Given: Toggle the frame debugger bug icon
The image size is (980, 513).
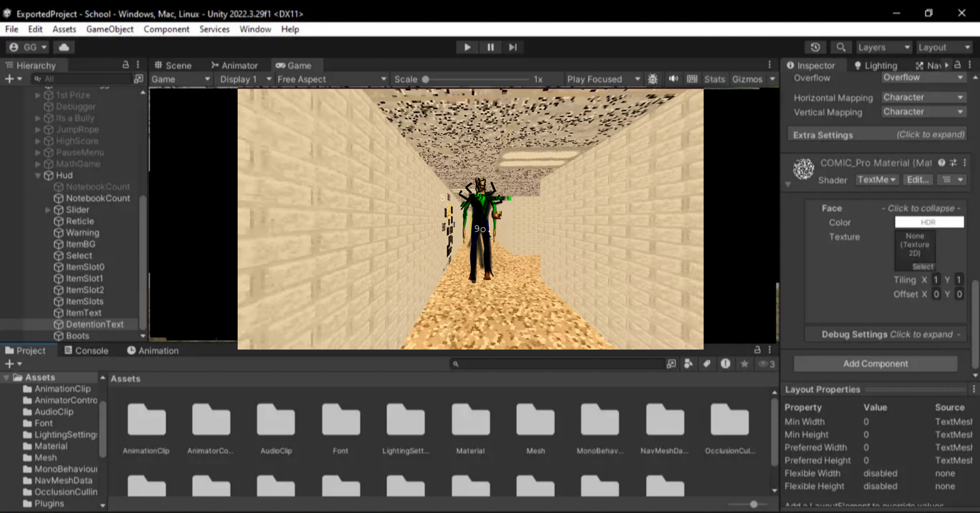Looking at the screenshot, I should click(653, 79).
